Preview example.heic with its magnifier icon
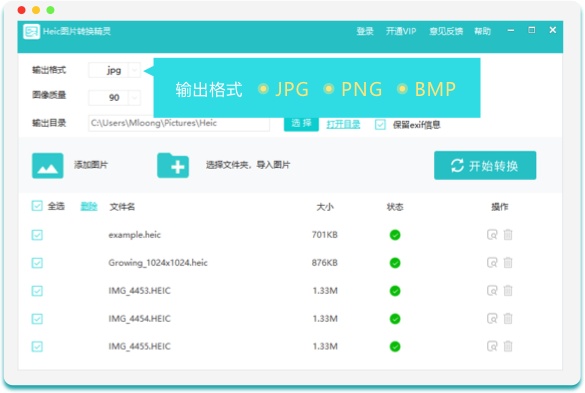This screenshot has width=585, height=393. click(x=492, y=235)
